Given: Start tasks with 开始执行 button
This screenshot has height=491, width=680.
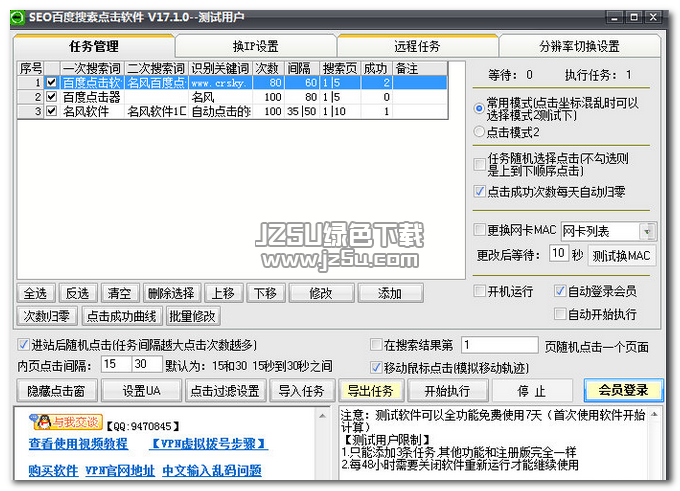Looking at the screenshot, I should [448, 391].
